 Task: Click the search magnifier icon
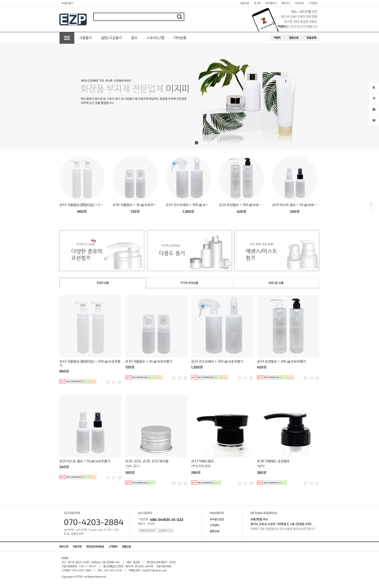coord(180,17)
